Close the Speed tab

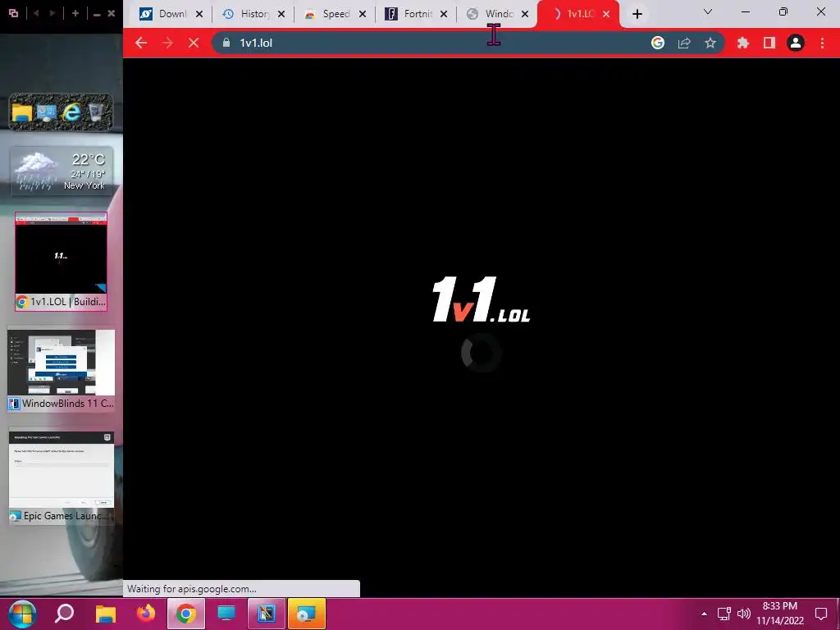coord(363,14)
